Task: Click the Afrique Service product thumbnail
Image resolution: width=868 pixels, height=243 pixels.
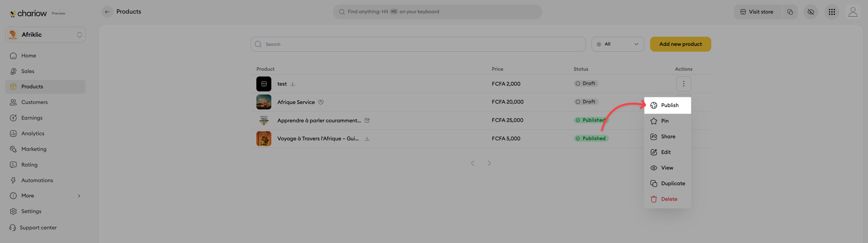Action: 263,102
